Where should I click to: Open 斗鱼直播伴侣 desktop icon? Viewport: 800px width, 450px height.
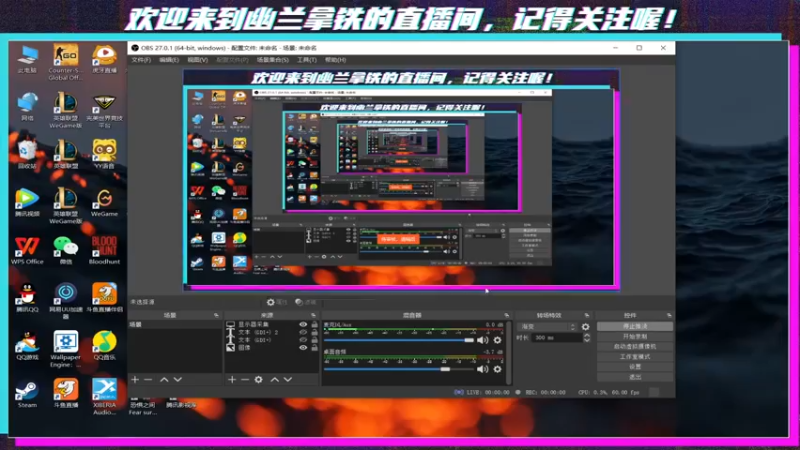tap(105, 298)
